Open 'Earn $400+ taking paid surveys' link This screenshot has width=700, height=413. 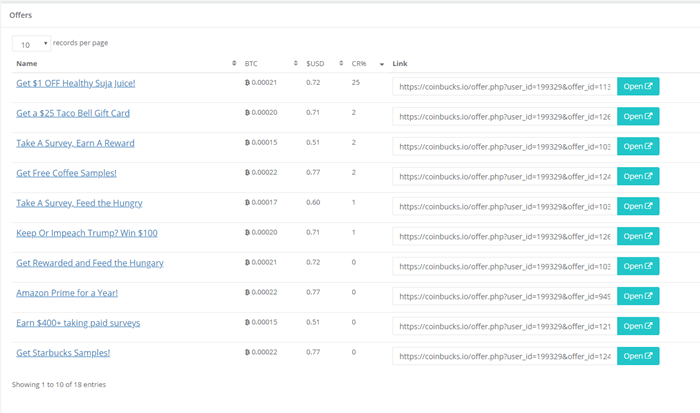pos(78,323)
